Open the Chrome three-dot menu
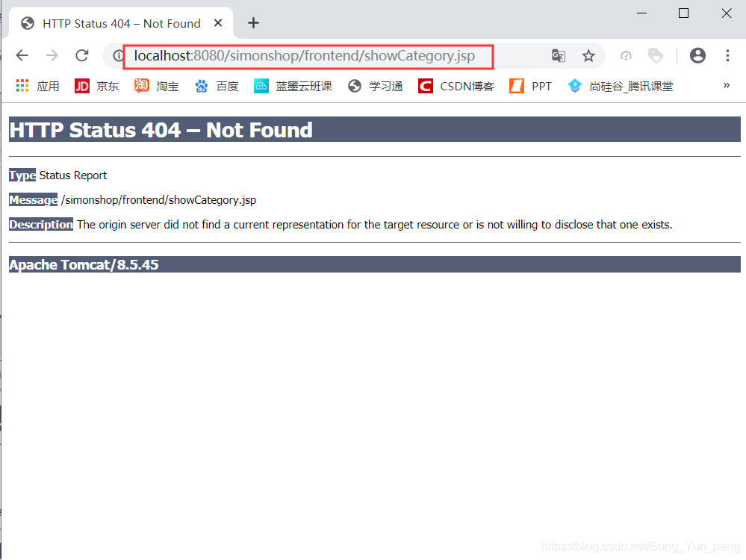 (x=727, y=56)
